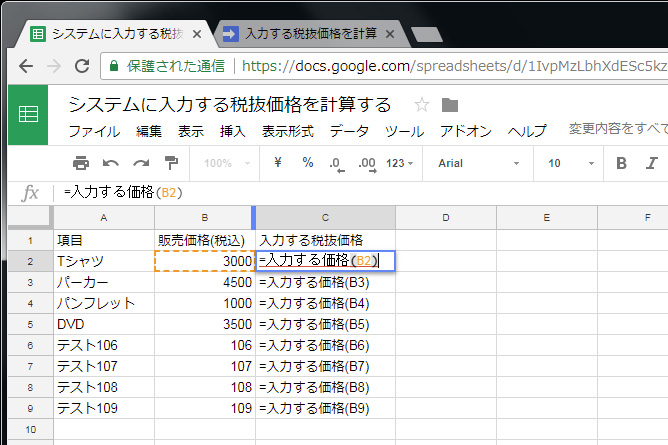Click the パンフレット cell
This screenshot has height=445, width=668.
[104, 303]
